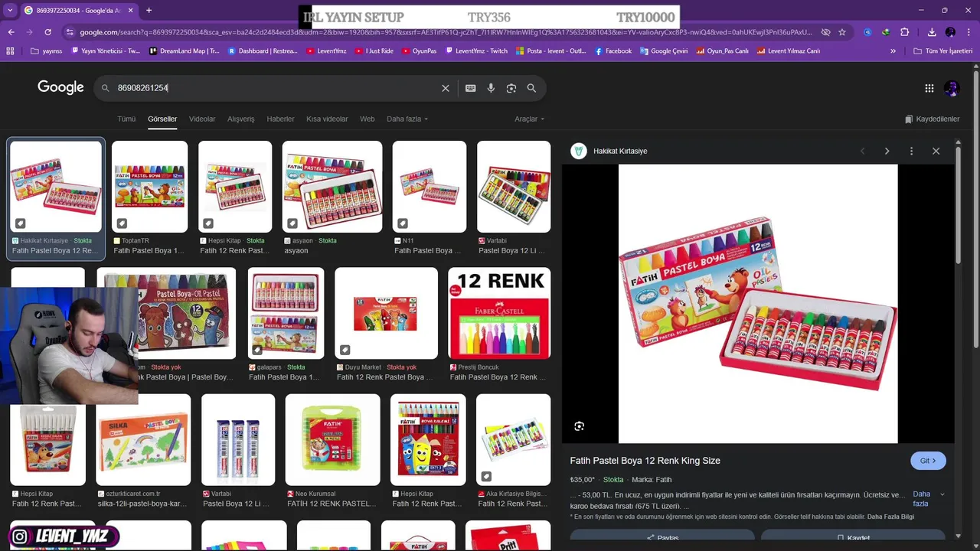Open the Facebook bookmark
The image size is (980, 551).
612,51
